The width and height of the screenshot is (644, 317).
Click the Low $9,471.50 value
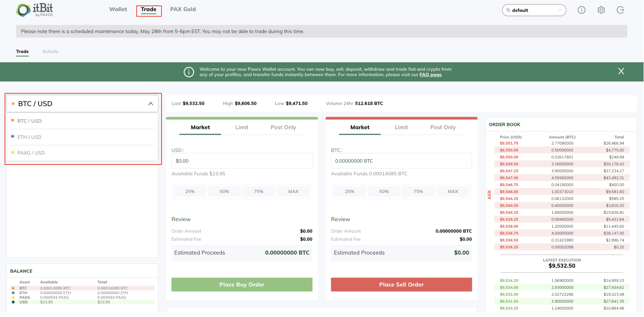click(x=297, y=103)
